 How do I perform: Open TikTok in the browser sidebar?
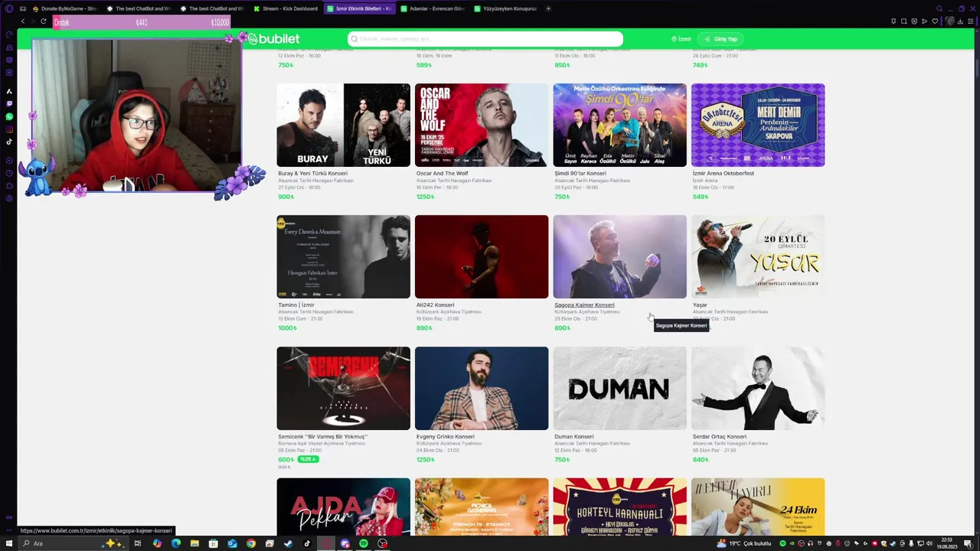coord(9,142)
